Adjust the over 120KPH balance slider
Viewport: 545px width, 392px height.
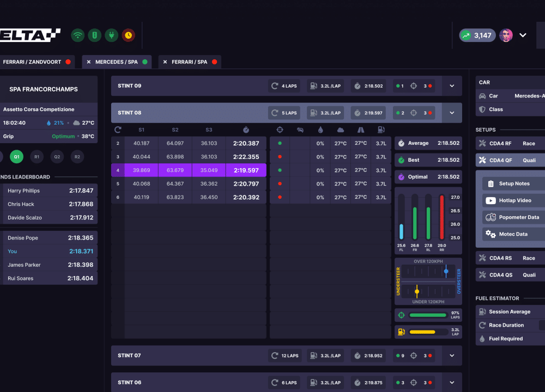click(x=446, y=271)
